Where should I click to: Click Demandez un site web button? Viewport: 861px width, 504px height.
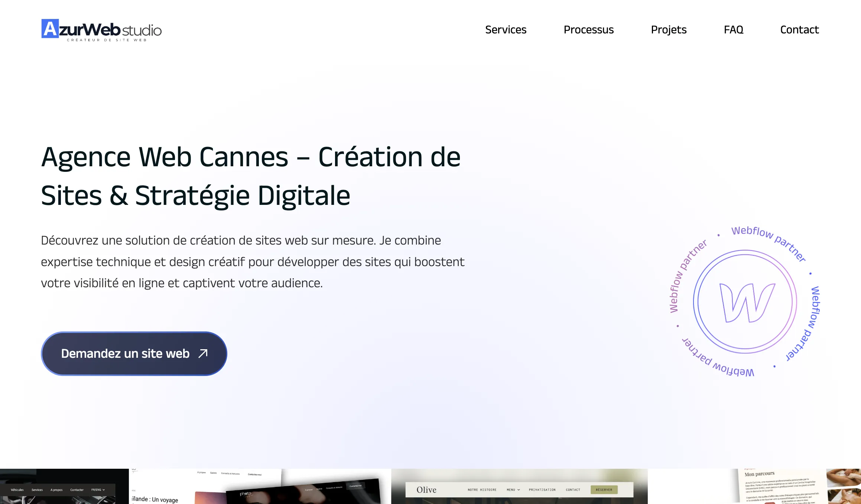(134, 353)
